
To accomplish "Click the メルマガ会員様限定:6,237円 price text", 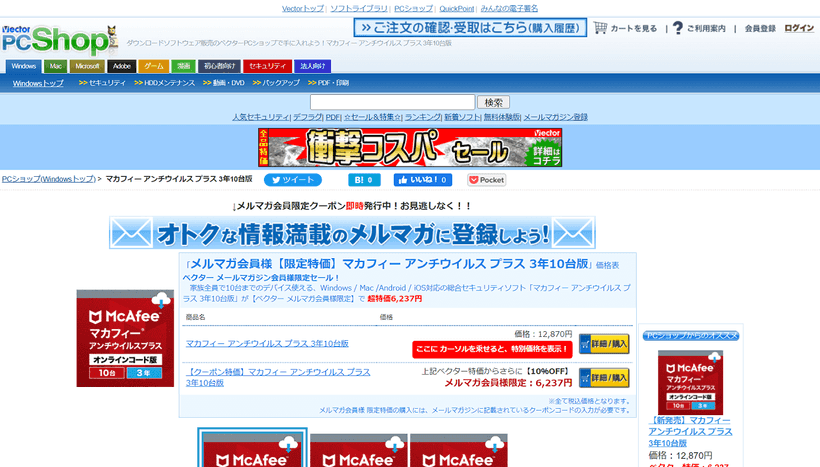I will [x=508, y=383].
